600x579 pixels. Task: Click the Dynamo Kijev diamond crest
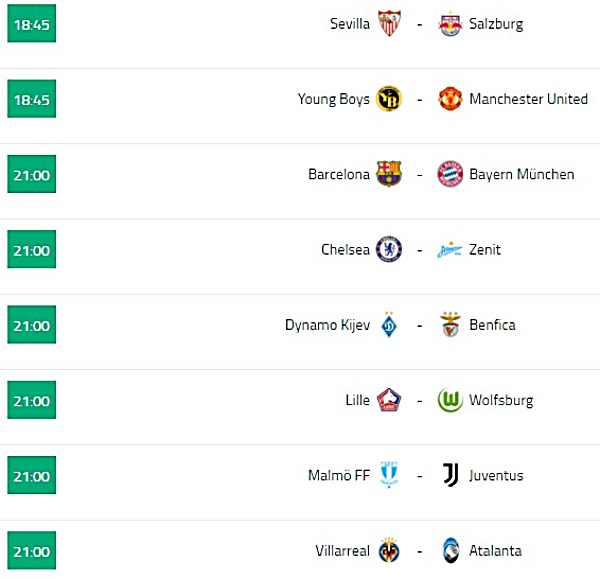click(x=389, y=325)
